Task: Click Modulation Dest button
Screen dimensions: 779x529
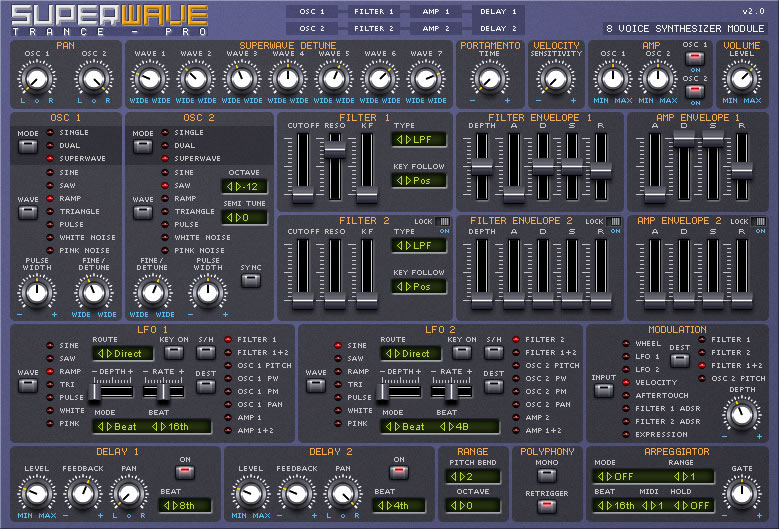Action: pos(680,361)
